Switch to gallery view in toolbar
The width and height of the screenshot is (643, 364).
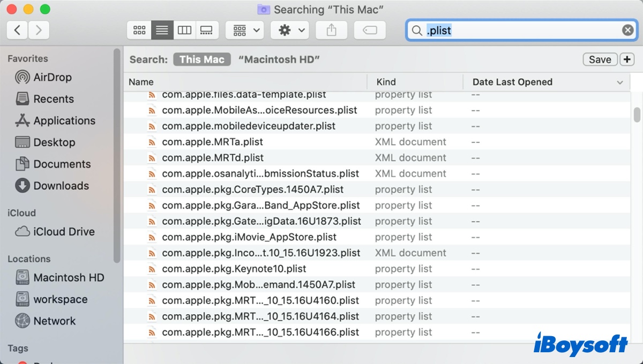point(206,31)
